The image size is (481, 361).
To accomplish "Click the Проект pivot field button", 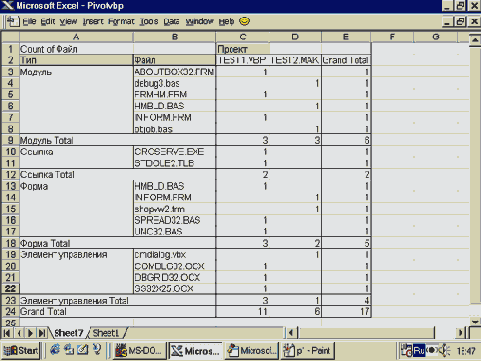I will pos(243,49).
